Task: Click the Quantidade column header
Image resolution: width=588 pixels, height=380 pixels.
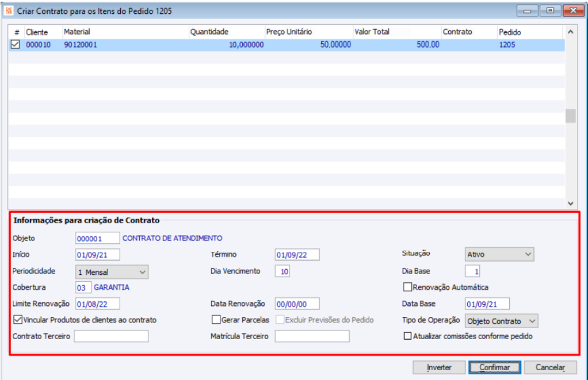Action: [227, 32]
